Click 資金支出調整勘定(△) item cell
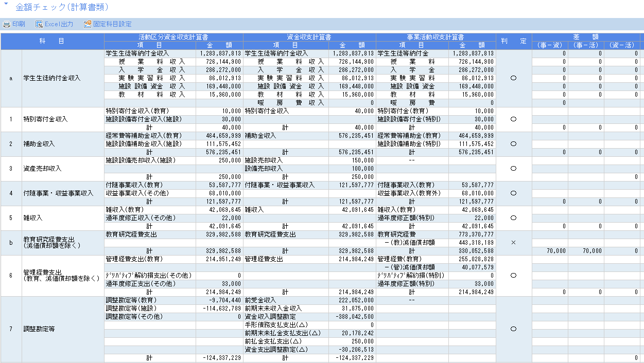The image size is (644, 363). (x=286, y=350)
